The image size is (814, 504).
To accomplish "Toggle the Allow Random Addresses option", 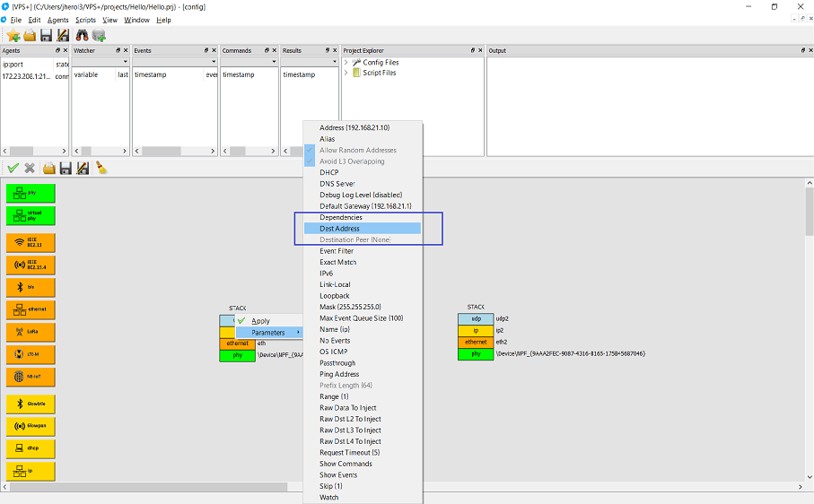I will point(358,150).
